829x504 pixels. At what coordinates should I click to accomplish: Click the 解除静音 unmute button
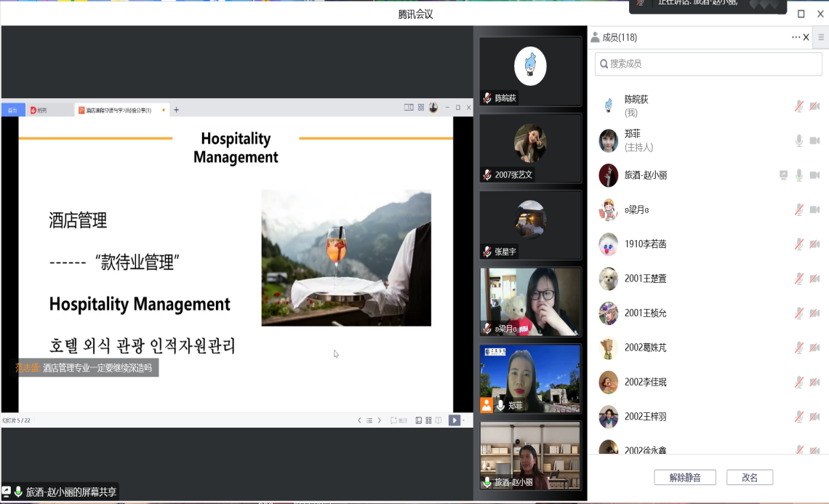[x=684, y=478]
